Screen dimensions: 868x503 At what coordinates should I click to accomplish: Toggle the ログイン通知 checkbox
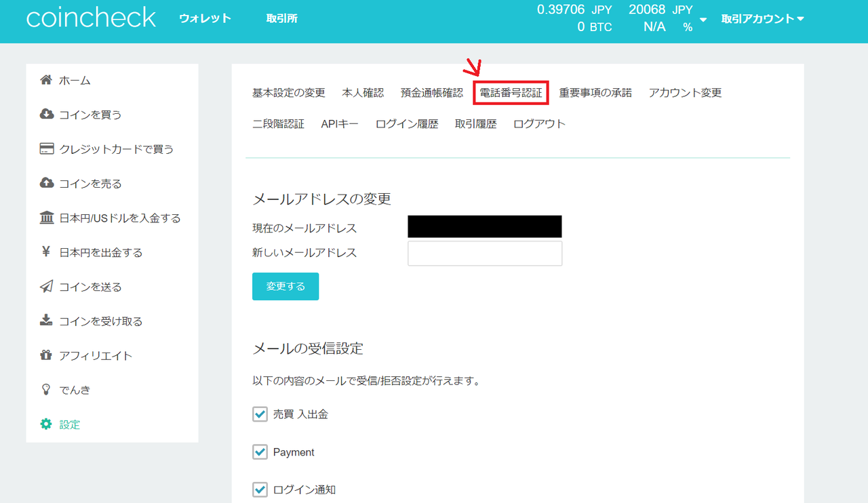pyautogui.click(x=260, y=489)
